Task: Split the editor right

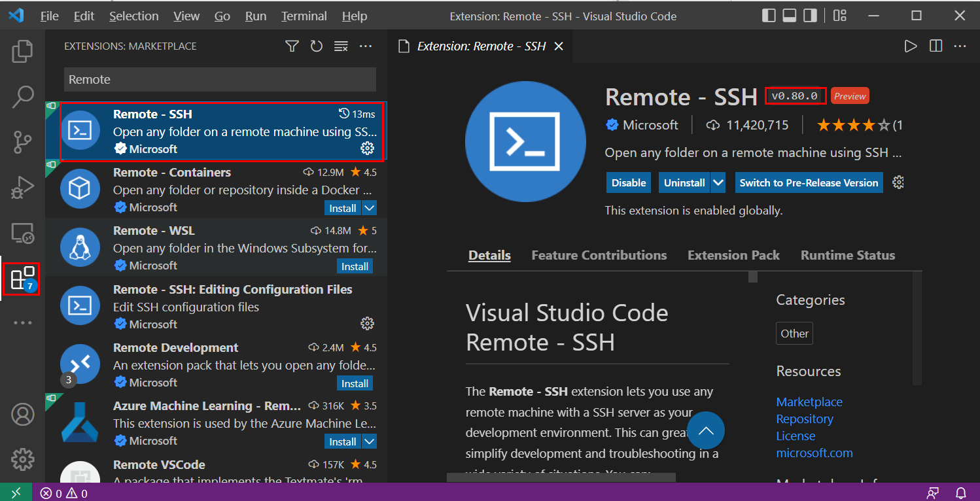Action: tap(936, 46)
